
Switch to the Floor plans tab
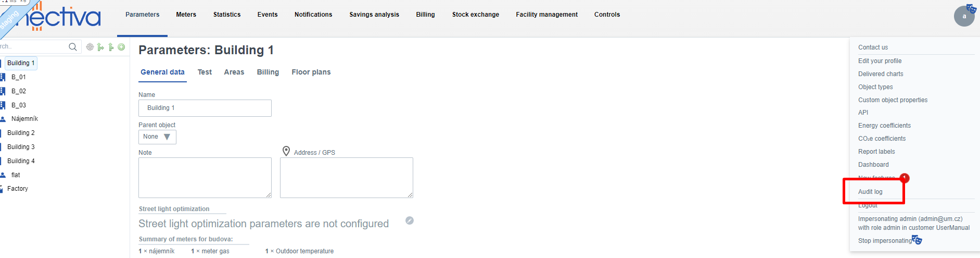coord(311,72)
